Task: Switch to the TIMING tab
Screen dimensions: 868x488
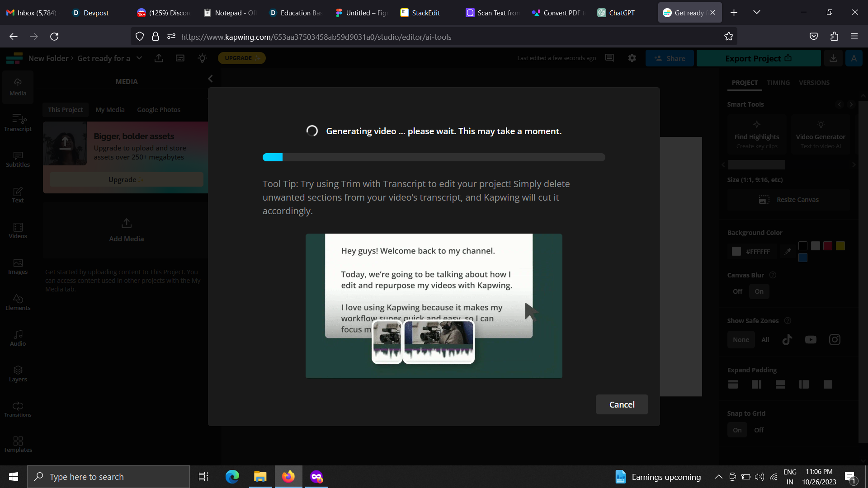Action: tap(778, 83)
